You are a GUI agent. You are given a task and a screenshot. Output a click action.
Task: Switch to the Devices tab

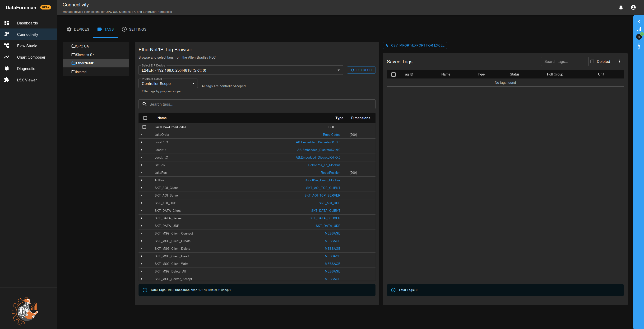tap(78, 29)
